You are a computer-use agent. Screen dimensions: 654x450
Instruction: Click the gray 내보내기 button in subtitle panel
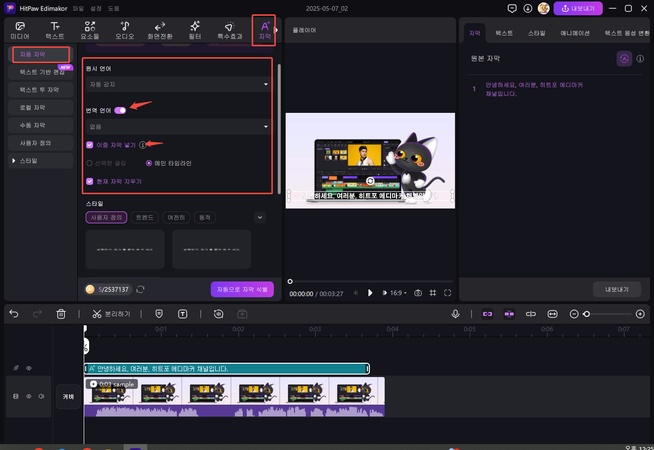tap(617, 289)
